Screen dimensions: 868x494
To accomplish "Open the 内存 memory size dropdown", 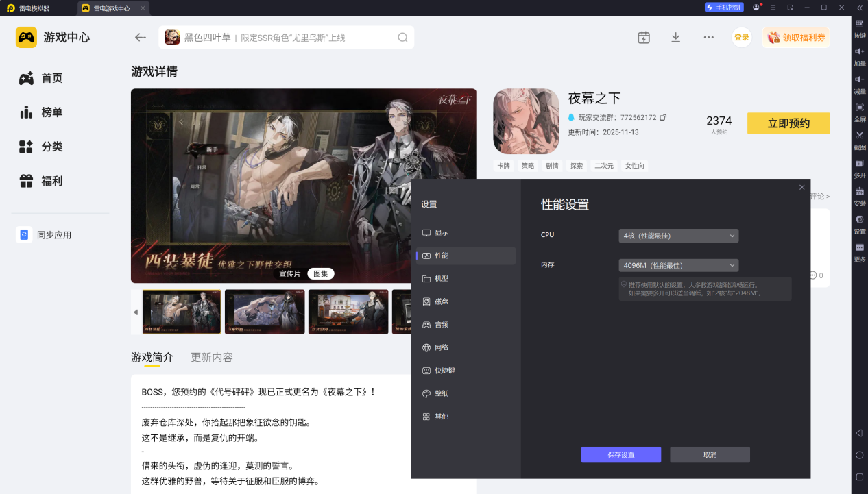I will [x=678, y=265].
